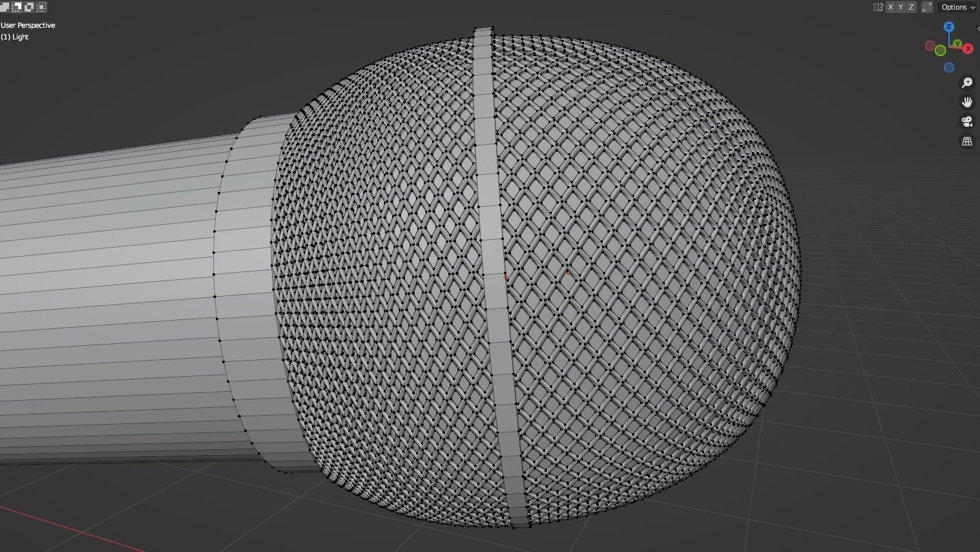The height and width of the screenshot is (552, 980).
Task: Click green Y axis on navigation gizmo
Action: (957, 45)
